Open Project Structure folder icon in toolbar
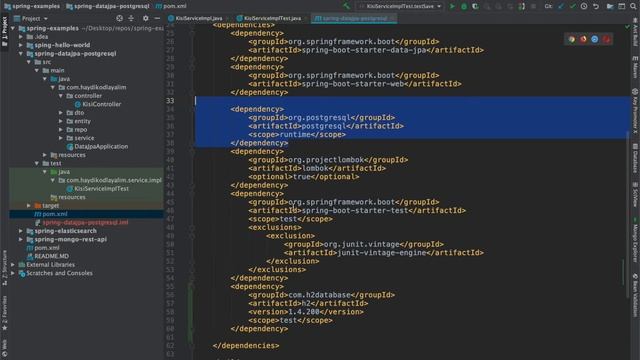Viewport: 640px width, 360px height. pos(610,6)
